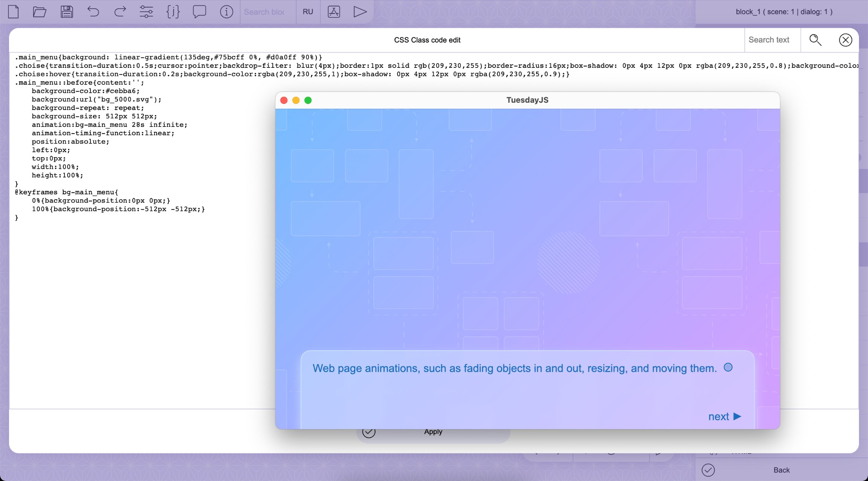
Task: Click the block_1 scene dialog label
Action: 784,12
